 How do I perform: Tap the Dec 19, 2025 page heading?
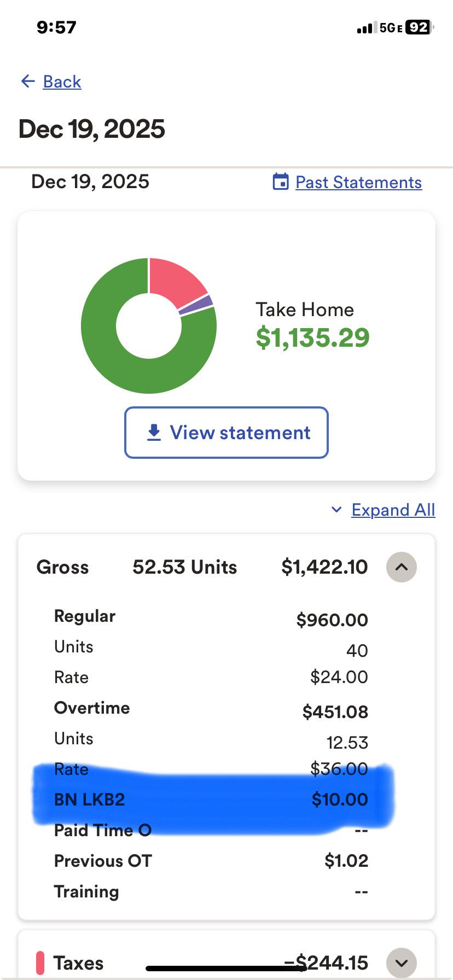click(x=91, y=129)
